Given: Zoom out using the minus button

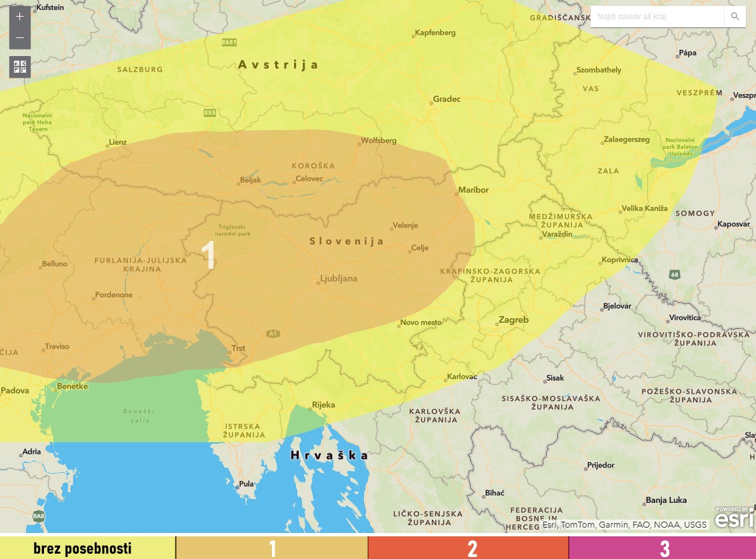Looking at the screenshot, I should coord(20,38).
